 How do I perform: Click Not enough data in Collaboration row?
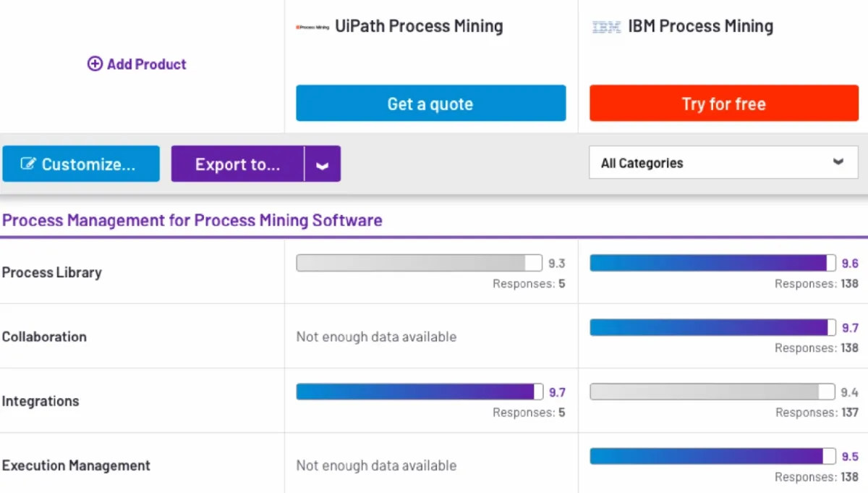coord(376,337)
